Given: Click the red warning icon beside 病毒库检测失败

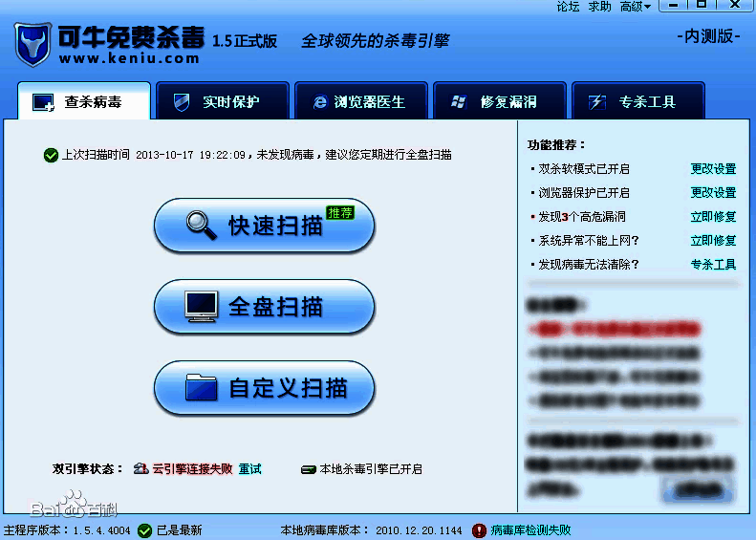Looking at the screenshot, I should tap(479, 530).
